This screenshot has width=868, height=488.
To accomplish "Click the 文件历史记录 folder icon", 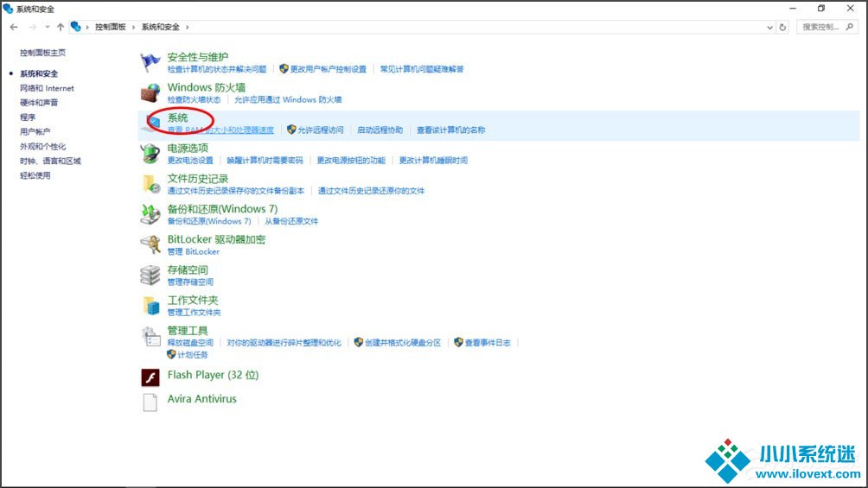I will 150,184.
